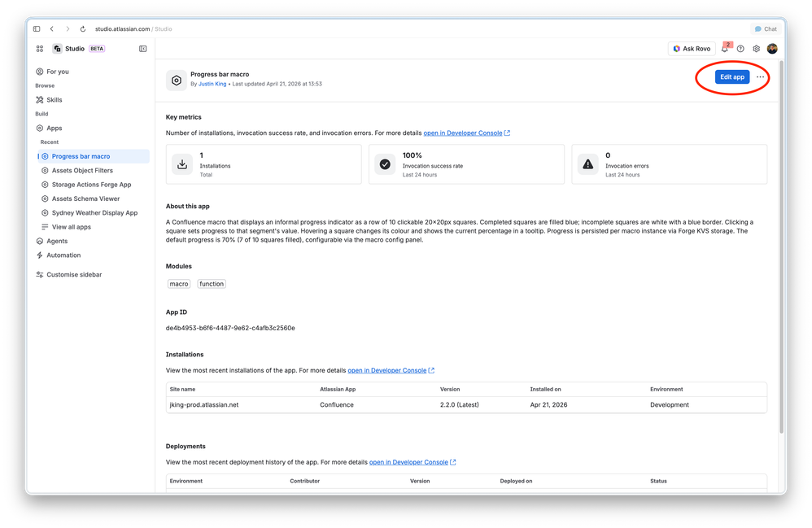Click the Progress bar macro app icon in header
This screenshot has height=528, width=812.
[176, 81]
